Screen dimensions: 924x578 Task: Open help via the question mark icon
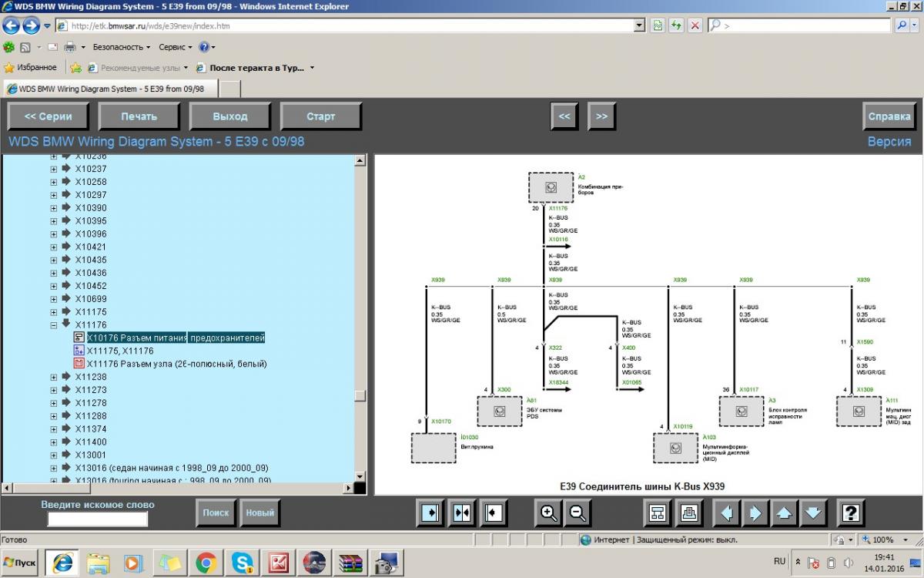[x=850, y=512]
